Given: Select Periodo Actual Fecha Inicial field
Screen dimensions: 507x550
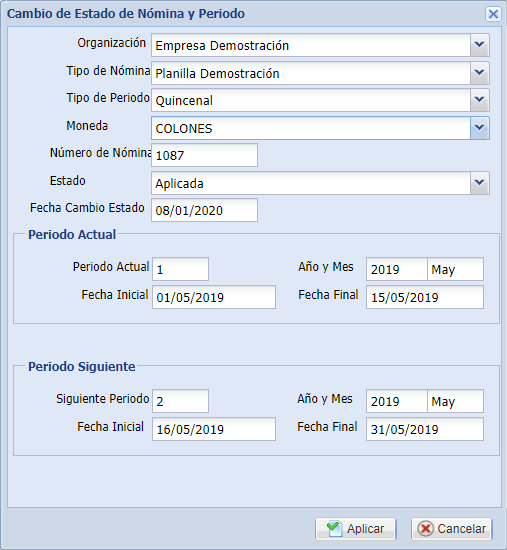Looking at the screenshot, I should coord(214,297).
